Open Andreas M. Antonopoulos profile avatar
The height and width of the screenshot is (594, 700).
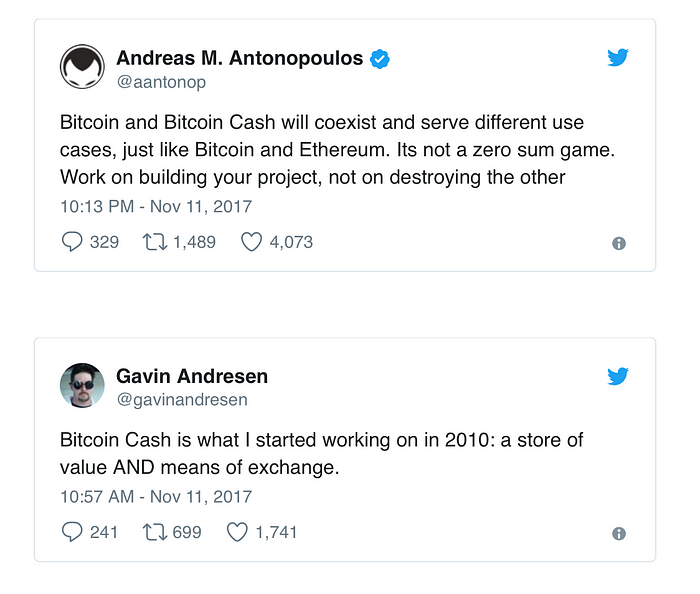[x=82, y=66]
